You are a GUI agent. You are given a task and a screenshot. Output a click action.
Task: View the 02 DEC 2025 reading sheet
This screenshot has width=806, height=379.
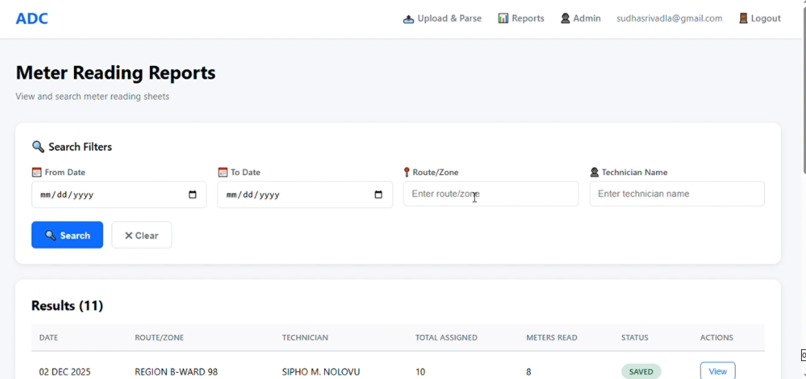pyautogui.click(x=718, y=371)
